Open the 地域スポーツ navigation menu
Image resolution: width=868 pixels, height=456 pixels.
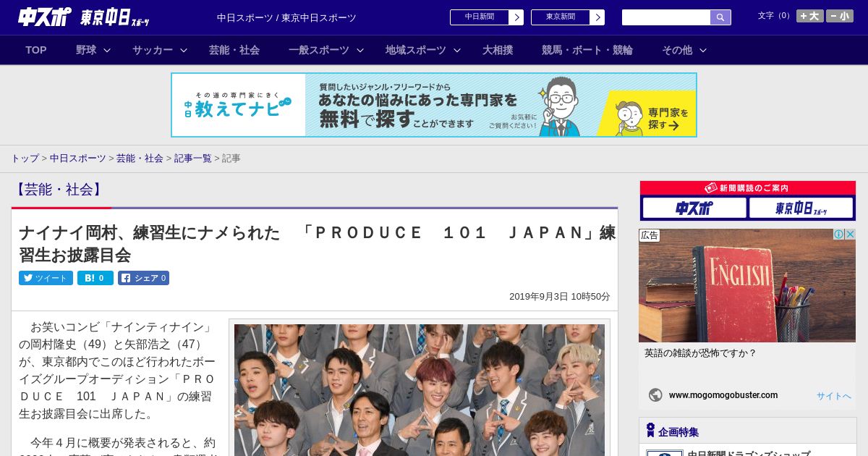416,50
